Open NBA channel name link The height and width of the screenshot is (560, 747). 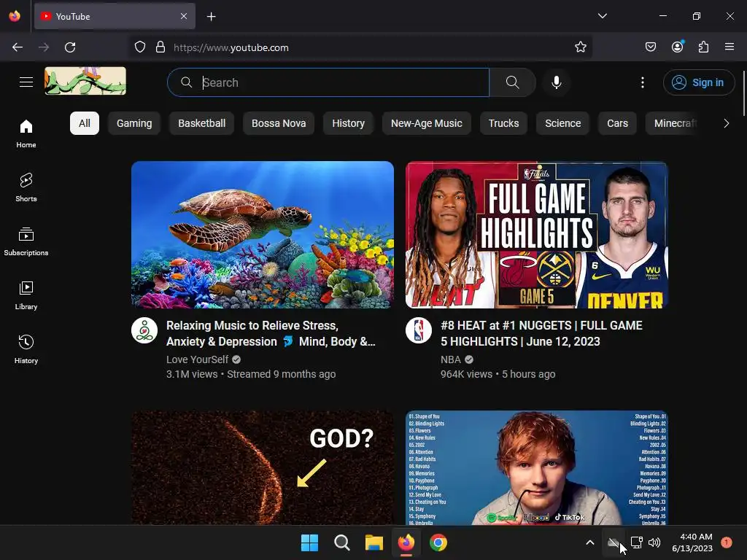(x=451, y=359)
